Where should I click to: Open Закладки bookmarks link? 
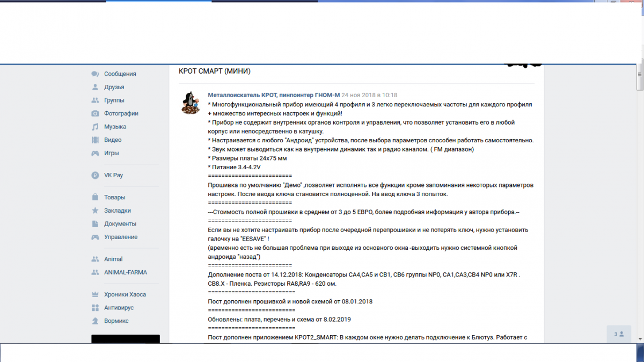click(118, 211)
